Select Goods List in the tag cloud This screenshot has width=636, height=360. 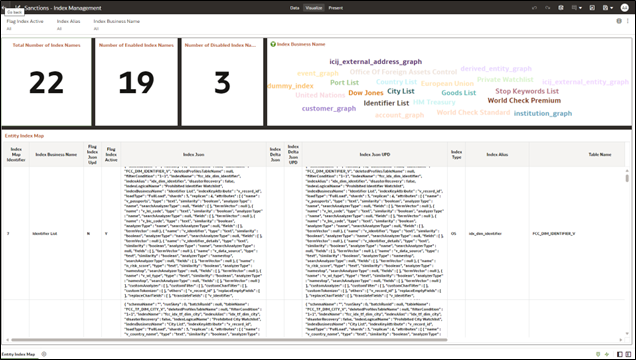[458, 93]
